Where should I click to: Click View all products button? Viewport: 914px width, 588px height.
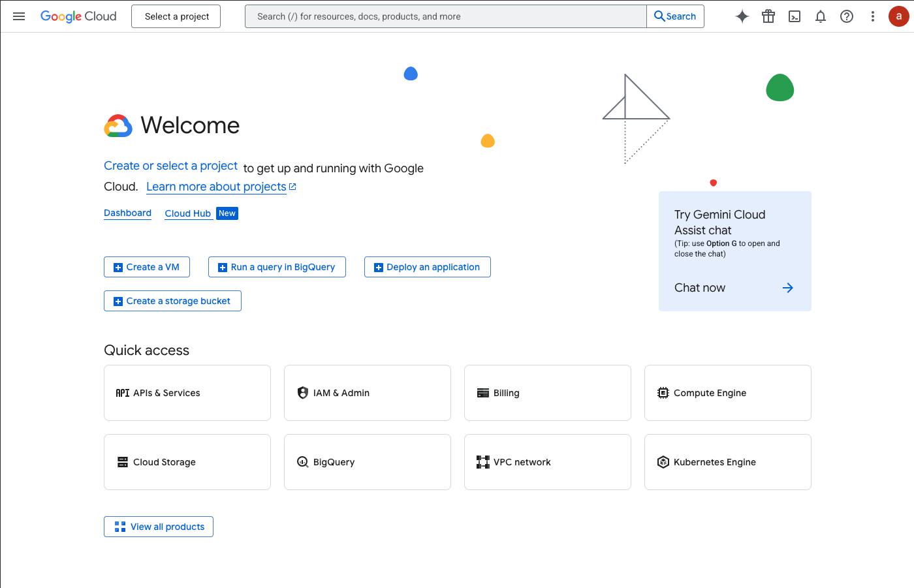pos(159,527)
